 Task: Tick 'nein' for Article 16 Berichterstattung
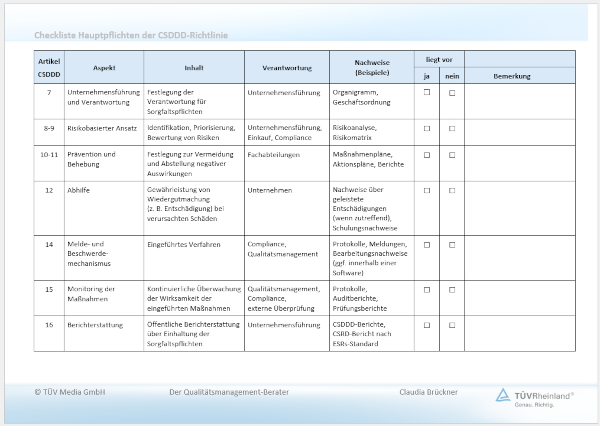[x=452, y=325]
